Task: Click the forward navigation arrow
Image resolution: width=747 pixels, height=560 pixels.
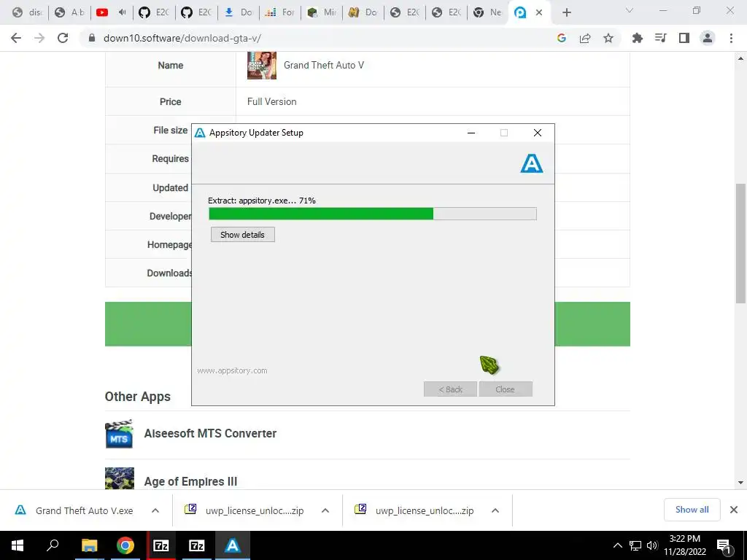Action: pyautogui.click(x=39, y=38)
